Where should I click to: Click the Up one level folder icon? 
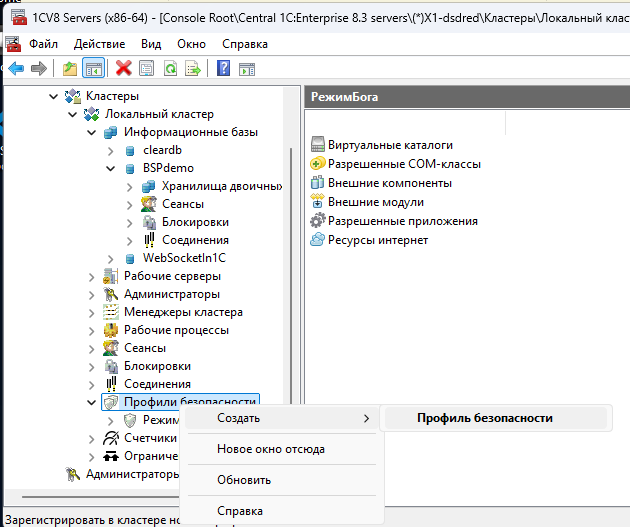pyautogui.click(x=70, y=68)
